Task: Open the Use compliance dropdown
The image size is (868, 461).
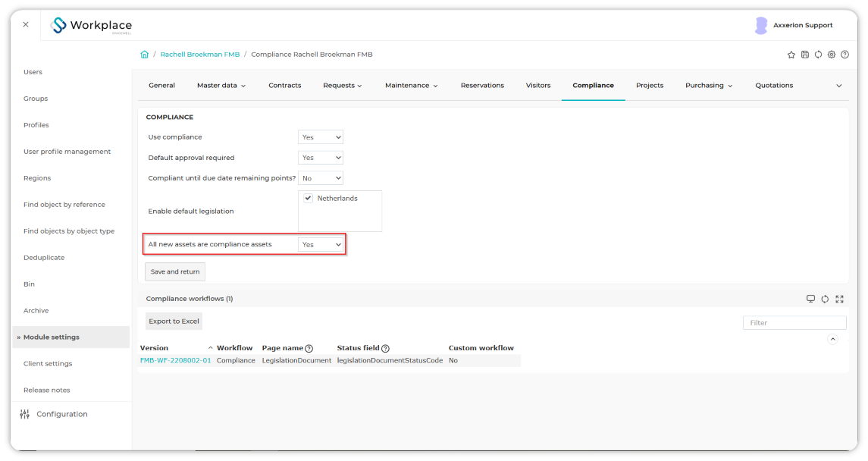Action: (x=321, y=137)
